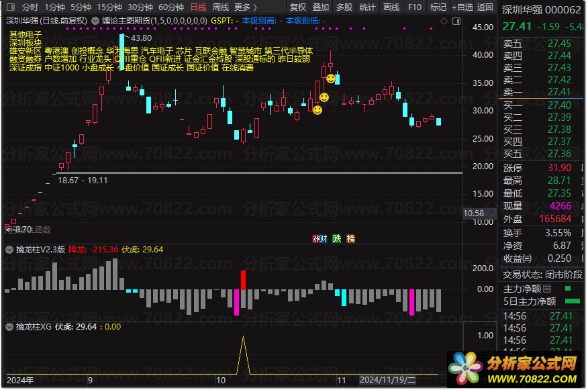The width and height of the screenshot is (588, 390).
Task: Toggle the side panel icon on chart header
Action: [x=456, y=21]
